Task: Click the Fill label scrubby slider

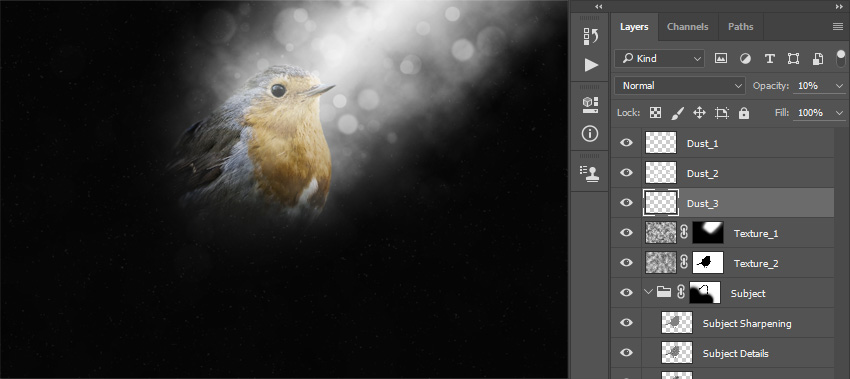Action: coord(781,113)
